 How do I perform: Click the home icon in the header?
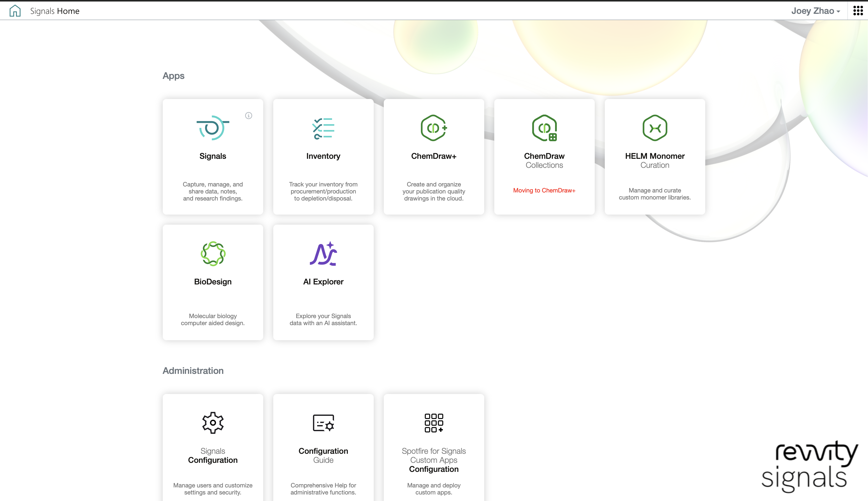(x=15, y=11)
